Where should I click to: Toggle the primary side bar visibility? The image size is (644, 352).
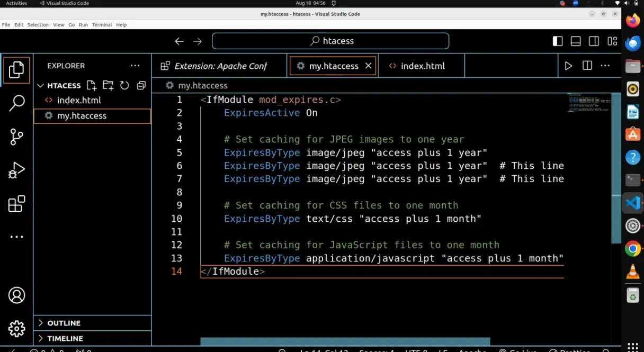(558, 41)
